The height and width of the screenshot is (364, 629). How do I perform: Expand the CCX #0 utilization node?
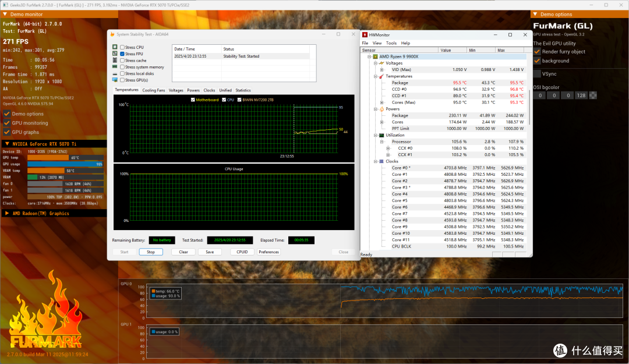pos(388,149)
